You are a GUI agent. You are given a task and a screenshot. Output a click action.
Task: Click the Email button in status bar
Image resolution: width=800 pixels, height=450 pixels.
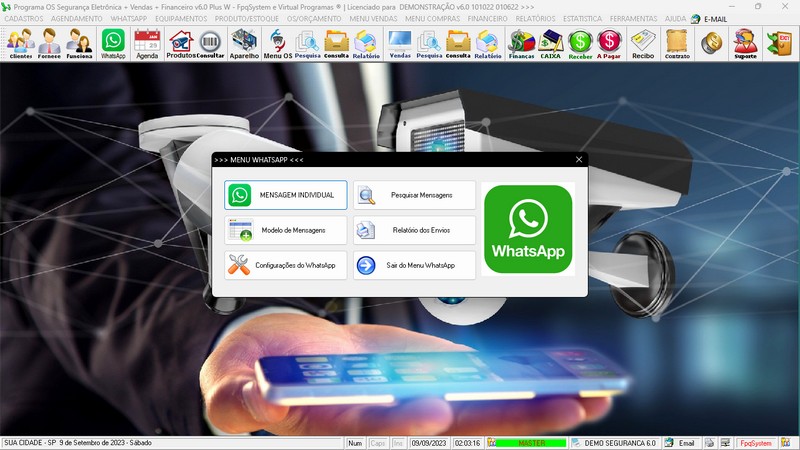[x=681, y=443]
